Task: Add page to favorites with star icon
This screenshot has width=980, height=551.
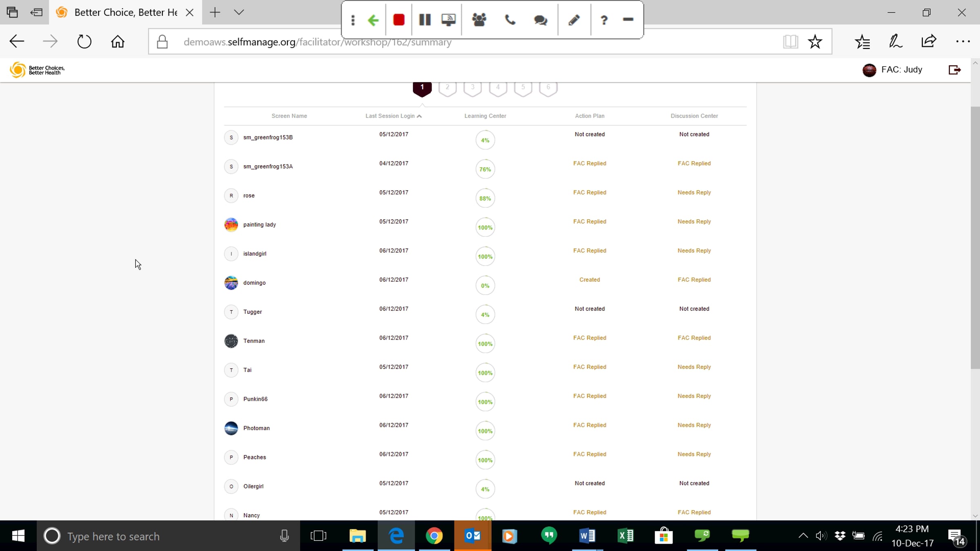Action: point(815,42)
